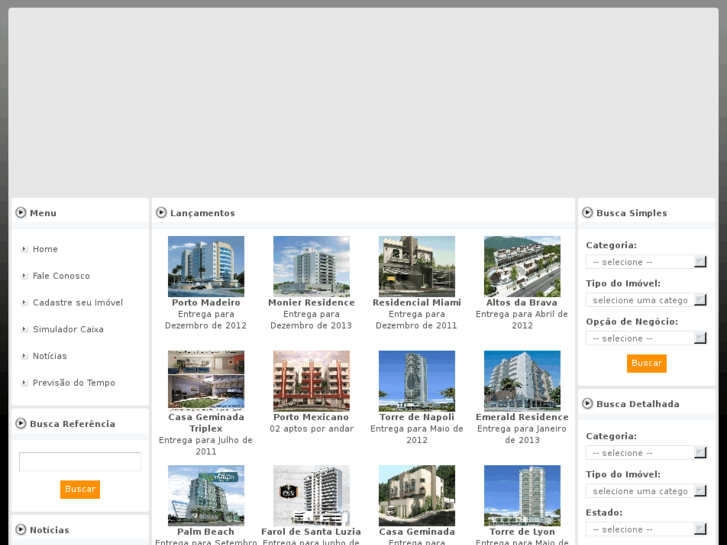727x545 pixels.
Task: Click the Palm Beach title link
Action: click(206, 532)
